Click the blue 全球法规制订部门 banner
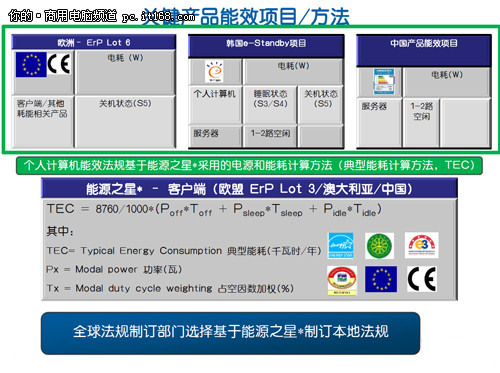 [x=230, y=333]
